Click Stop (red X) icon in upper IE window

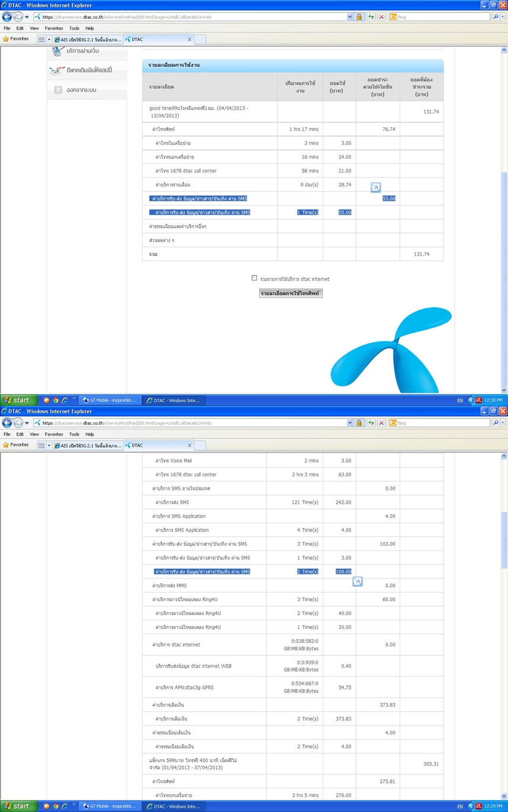pos(381,17)
